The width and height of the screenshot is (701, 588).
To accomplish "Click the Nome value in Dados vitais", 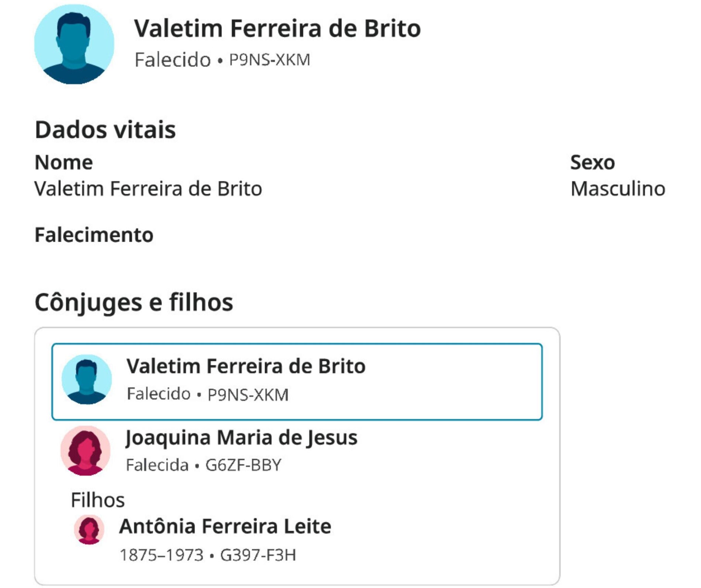I will click(x=148, y=189).
